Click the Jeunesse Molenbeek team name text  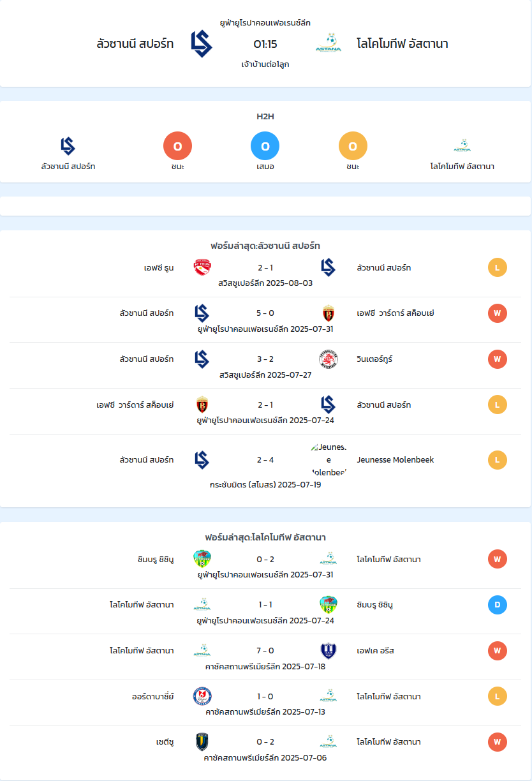coord(395,460)
